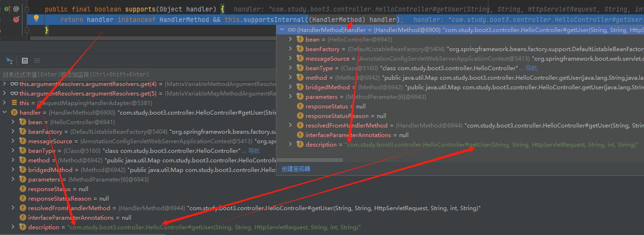Click field icon of responseStatus in popup
644x235 pixels.
[300, 107]
